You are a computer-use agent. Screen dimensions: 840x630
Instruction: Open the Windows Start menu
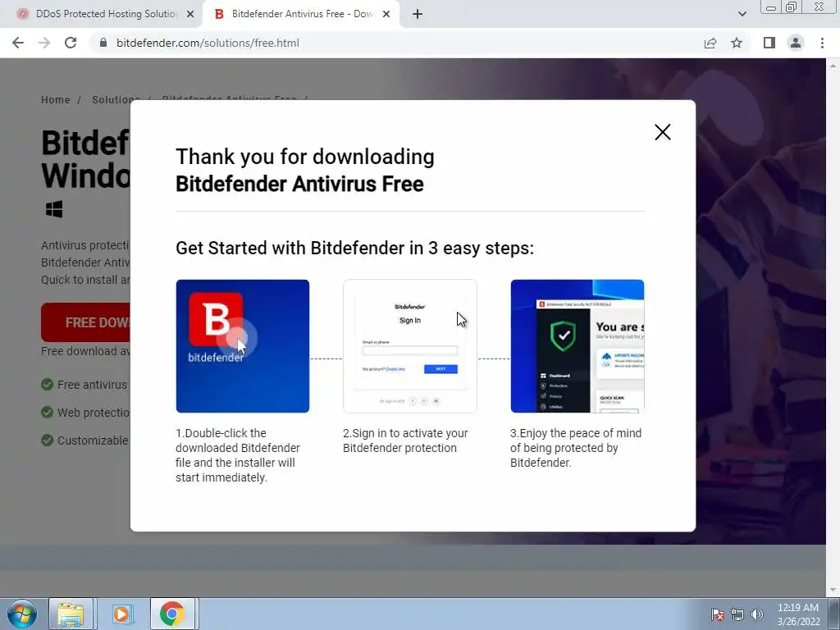[x=22, y=614]
